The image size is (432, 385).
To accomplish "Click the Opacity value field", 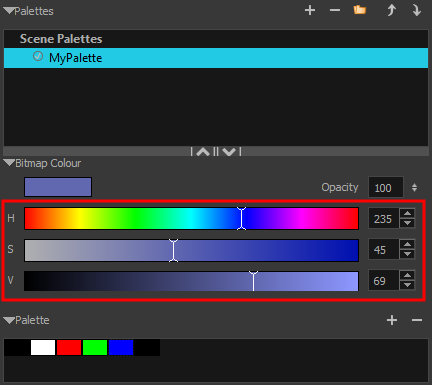I will 386,187.
